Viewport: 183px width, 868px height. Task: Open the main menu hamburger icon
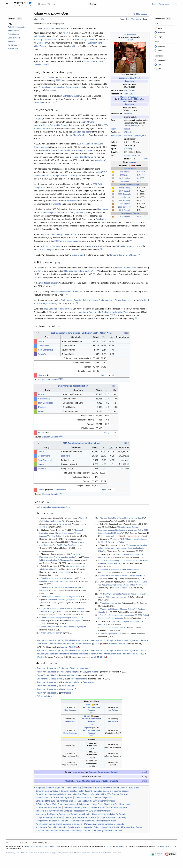[7, 4]
